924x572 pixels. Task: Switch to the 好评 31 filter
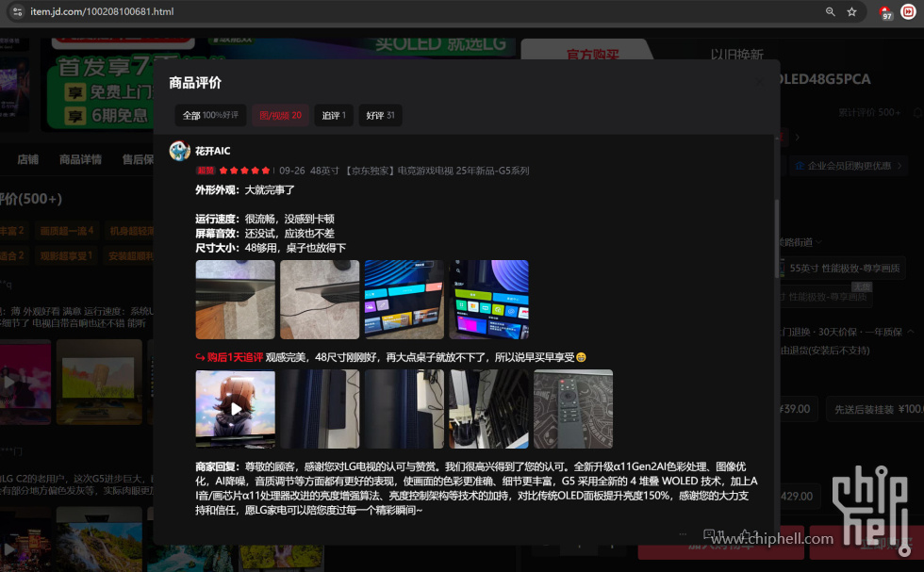coord(380,116)
